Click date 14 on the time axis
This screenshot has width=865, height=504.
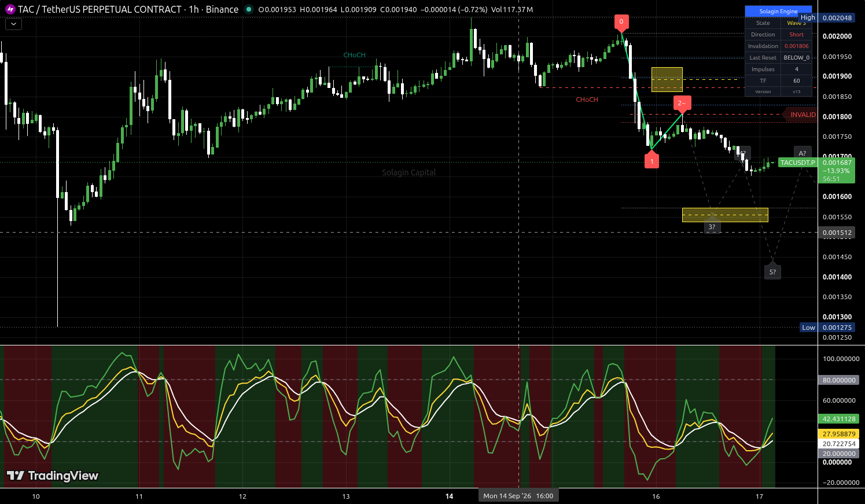point(450,496)
